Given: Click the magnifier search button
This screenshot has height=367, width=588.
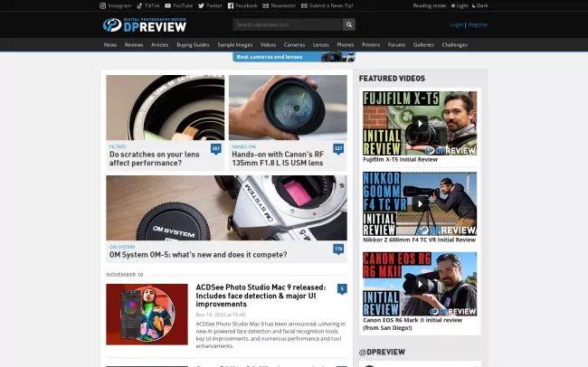Looking at the screenshot, I should point(349,24).
